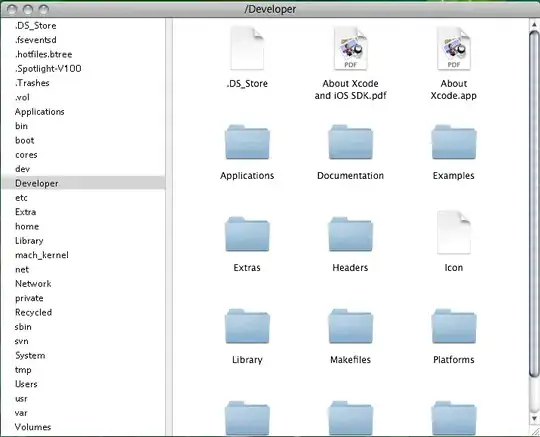Select tmp in the left list

[23, 370]
